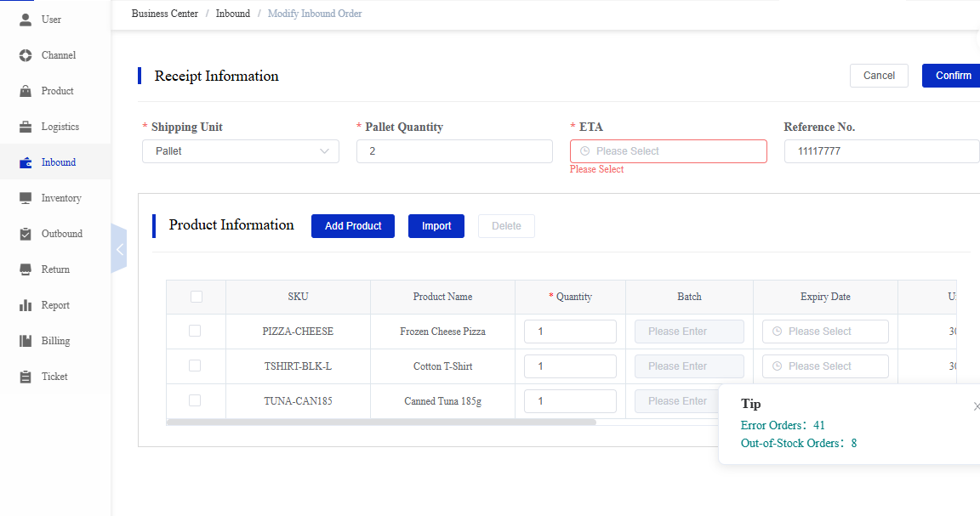Check the TUNA-CAN185 row checkbox
The height and width of the screenshot is (516, 980).
point(195,400)
